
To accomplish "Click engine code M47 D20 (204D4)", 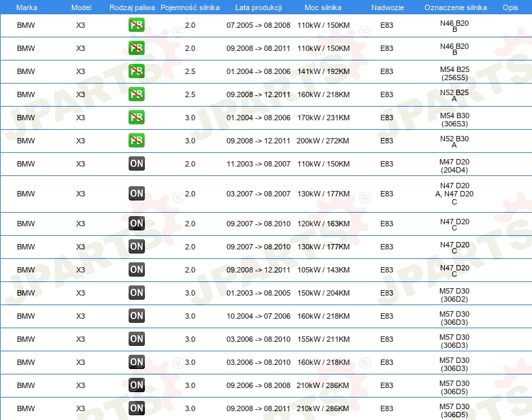I will (454, 166).
